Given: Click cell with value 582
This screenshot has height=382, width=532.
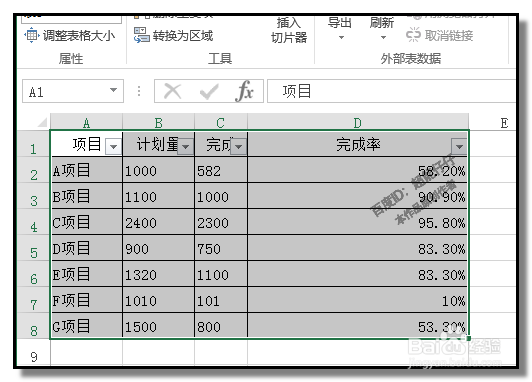Looking at the screenshot, I should (221, 170).
